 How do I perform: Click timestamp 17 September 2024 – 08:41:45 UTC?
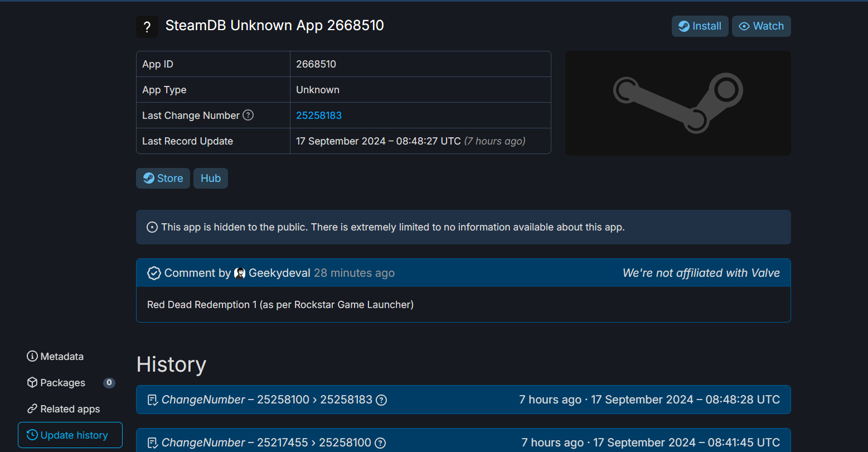686,443
